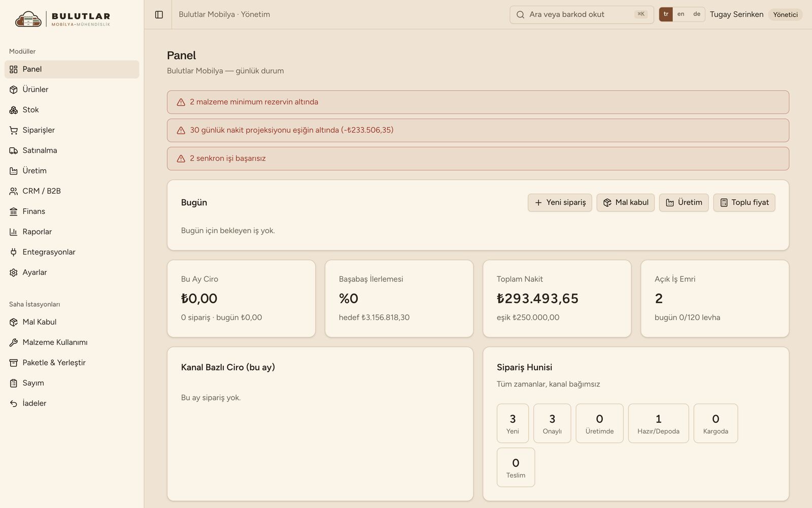Click the Başabaş İlerlemesi card

[x=399, y=299]
